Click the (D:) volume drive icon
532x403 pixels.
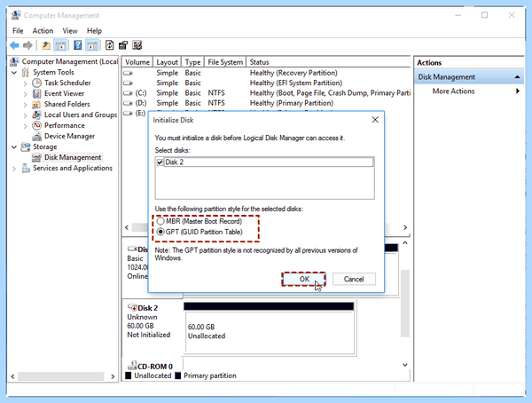coord(128,103)
